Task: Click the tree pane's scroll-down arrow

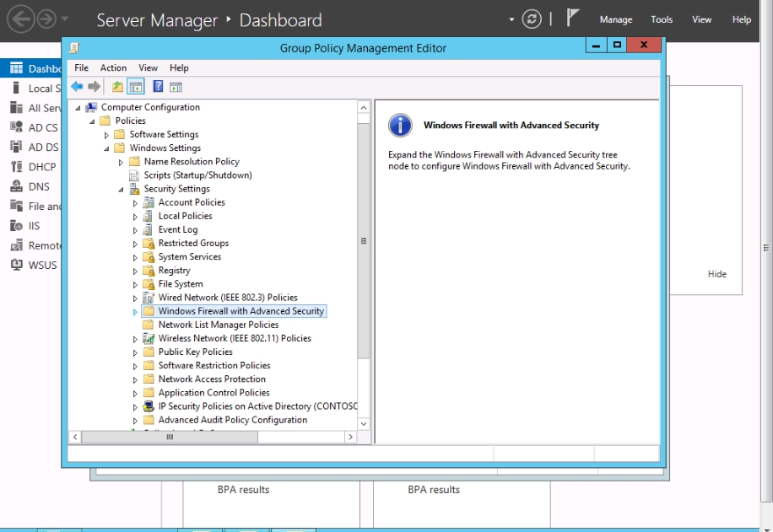Action: click(x=364, y=423)
